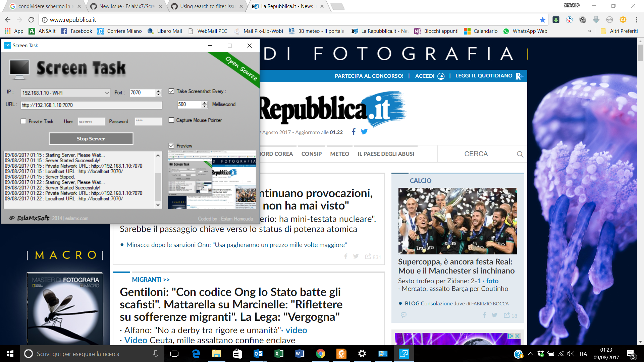Click the comments bubble icon under the Supercoppa article
644x362 pixels.
[404, 315]
